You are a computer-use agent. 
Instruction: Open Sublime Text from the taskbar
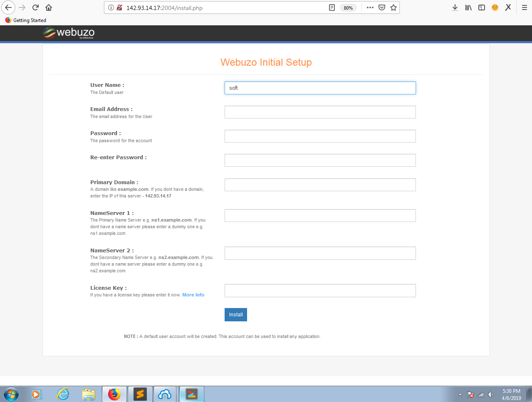tap(140, 394)
